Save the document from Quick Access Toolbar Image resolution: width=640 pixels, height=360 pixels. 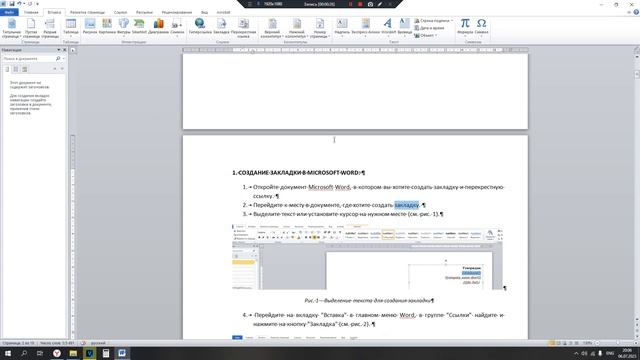(12, 4)
